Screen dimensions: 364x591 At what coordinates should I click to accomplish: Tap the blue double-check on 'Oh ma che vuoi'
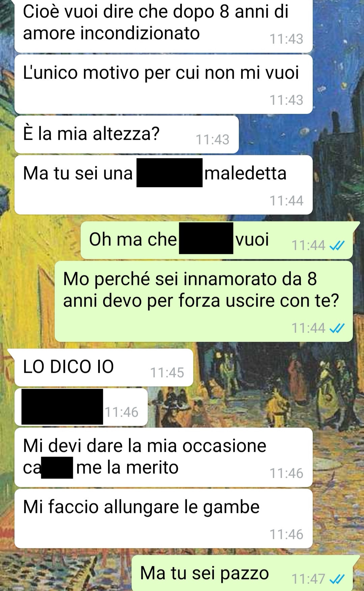pos(337,246)
